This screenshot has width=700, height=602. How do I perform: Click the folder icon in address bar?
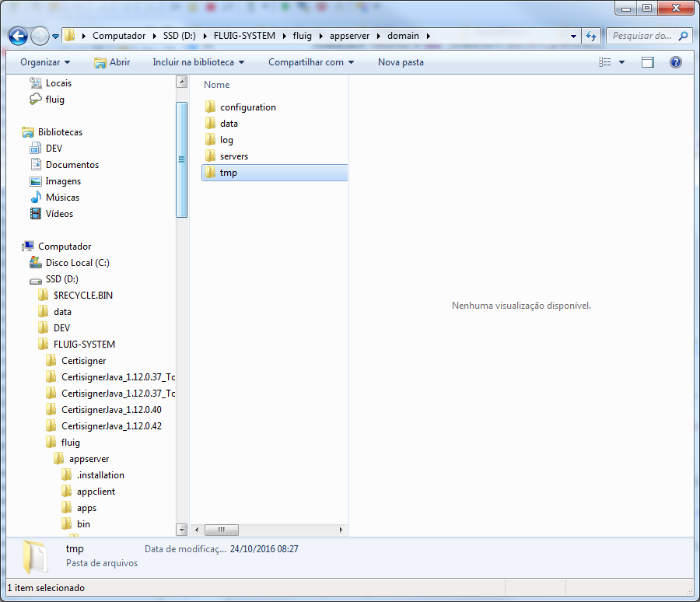(70, 36)
